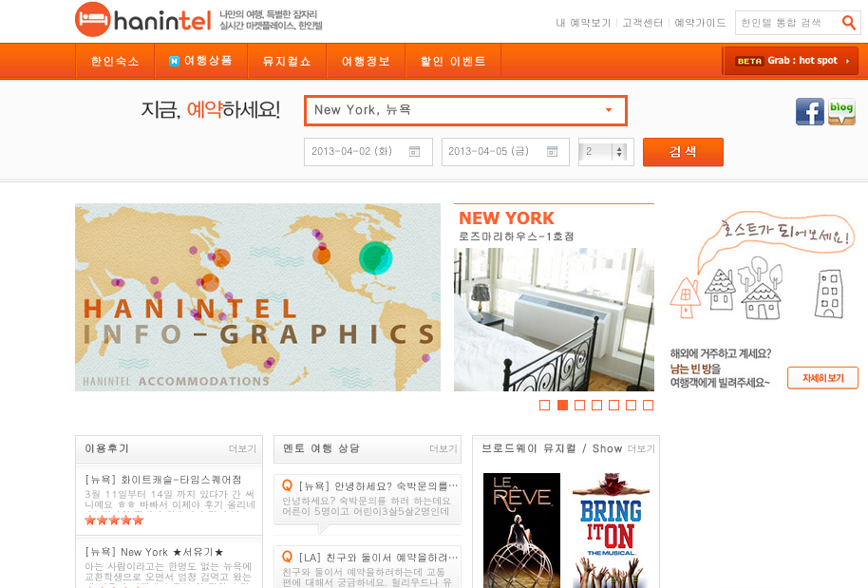The width and height of the screenshot is (868, 588).
Task: Open the Hanintel Info-Graphics banner
Action: point(258,297)
